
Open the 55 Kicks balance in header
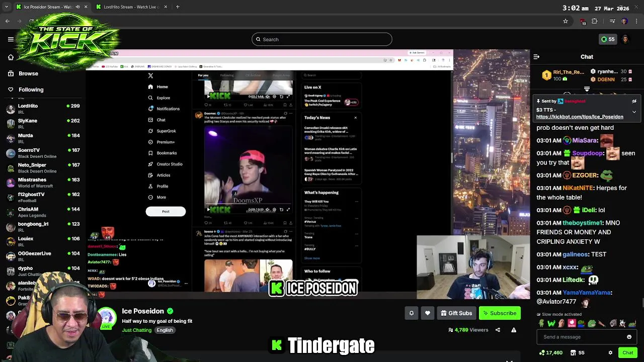pos(608,39)
